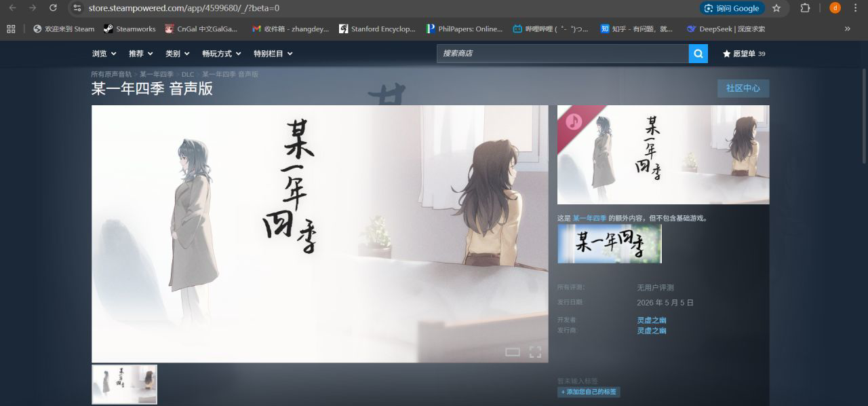
Task: Click the soundtrack header capsule image
Action: point(663,155)
